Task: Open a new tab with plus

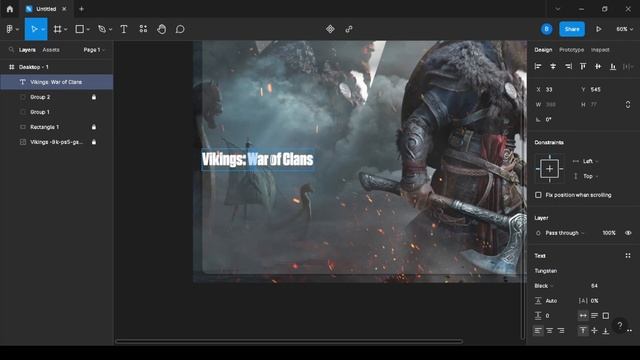Action: [81, 9]
